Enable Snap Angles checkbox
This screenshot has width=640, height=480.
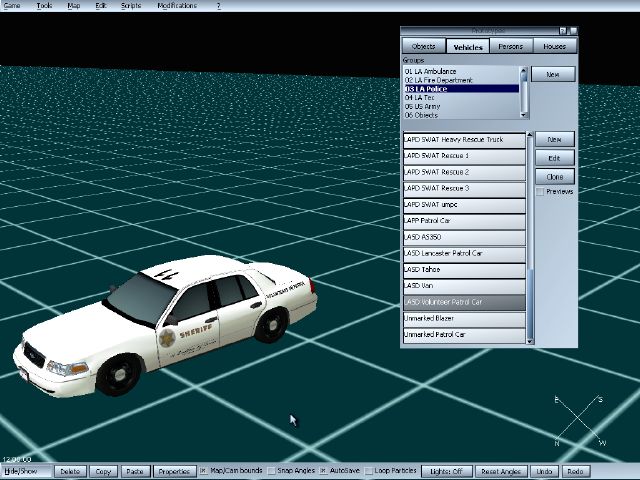pyautogui.click(x=271, y=471)
